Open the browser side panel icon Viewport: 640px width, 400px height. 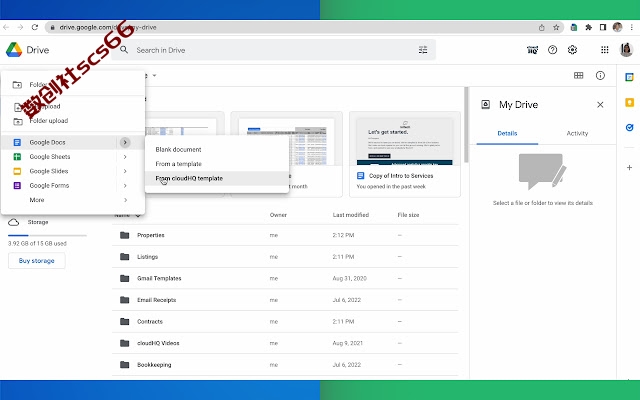click(x=602, y=27)
